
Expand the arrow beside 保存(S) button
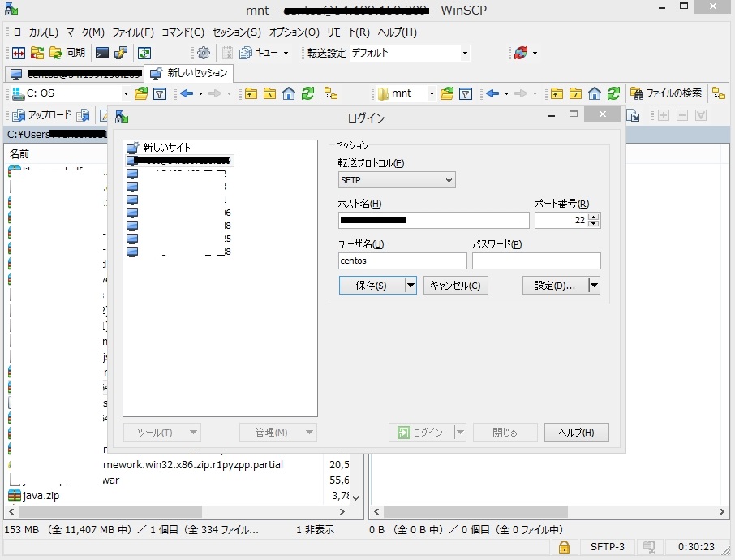pyautogui.click(x=410, y=285)
